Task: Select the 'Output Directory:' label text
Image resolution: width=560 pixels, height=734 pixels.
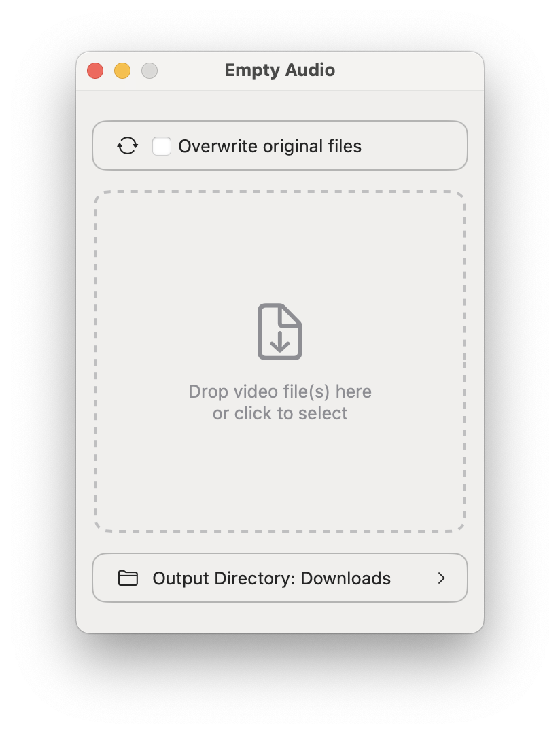Action: (224, 578)
